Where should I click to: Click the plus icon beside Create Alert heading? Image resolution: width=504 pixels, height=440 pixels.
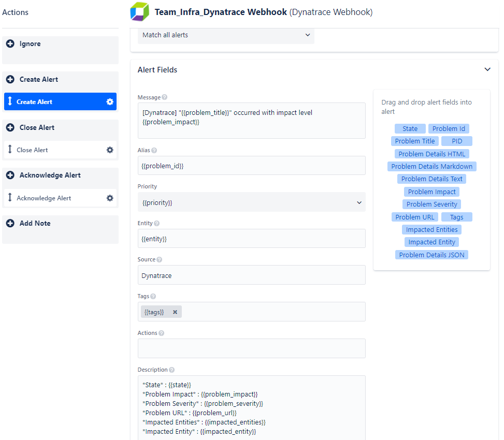point(10,79)
